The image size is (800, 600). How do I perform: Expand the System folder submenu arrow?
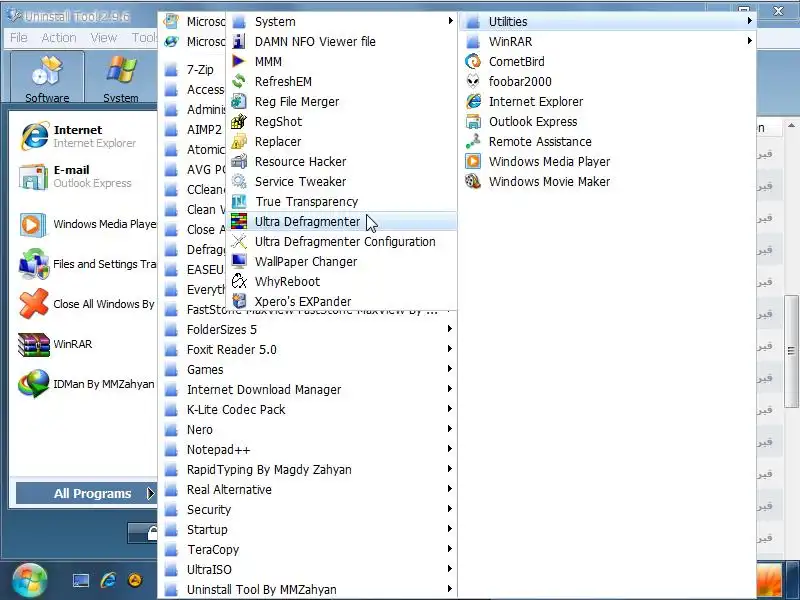450,21
